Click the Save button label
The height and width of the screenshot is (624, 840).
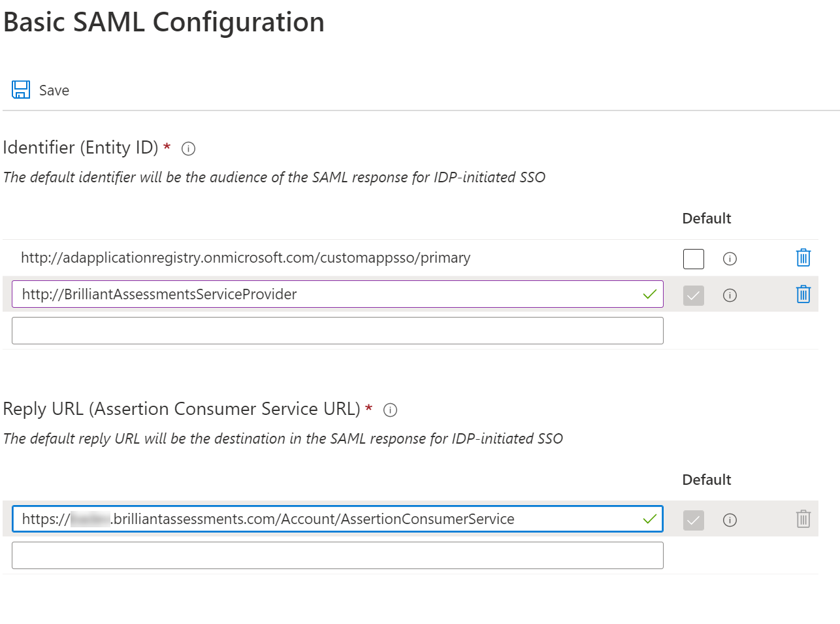54,90
